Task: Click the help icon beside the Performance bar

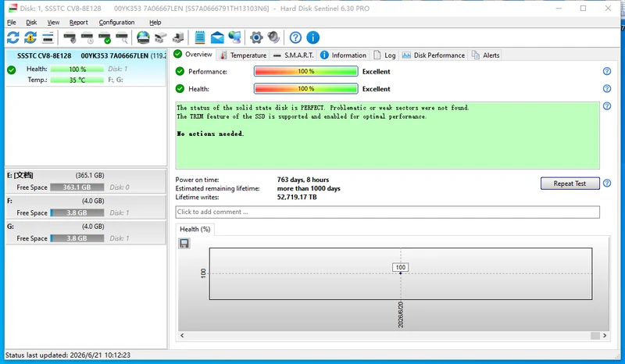Action: coord(607,71)
